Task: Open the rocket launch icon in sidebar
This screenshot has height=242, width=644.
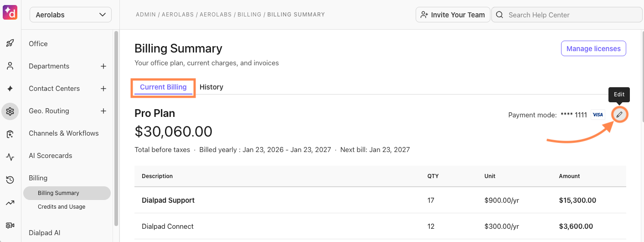Action: coord(10,43)
